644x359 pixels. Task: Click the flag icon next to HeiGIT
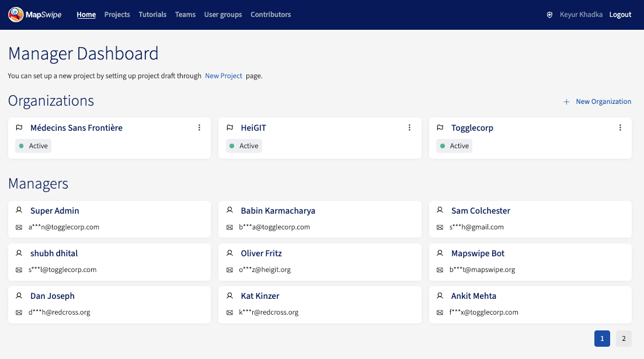229,128
